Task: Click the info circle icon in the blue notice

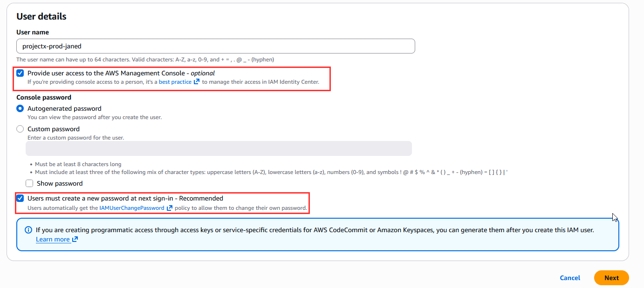Action: click(x=28, y=230)
